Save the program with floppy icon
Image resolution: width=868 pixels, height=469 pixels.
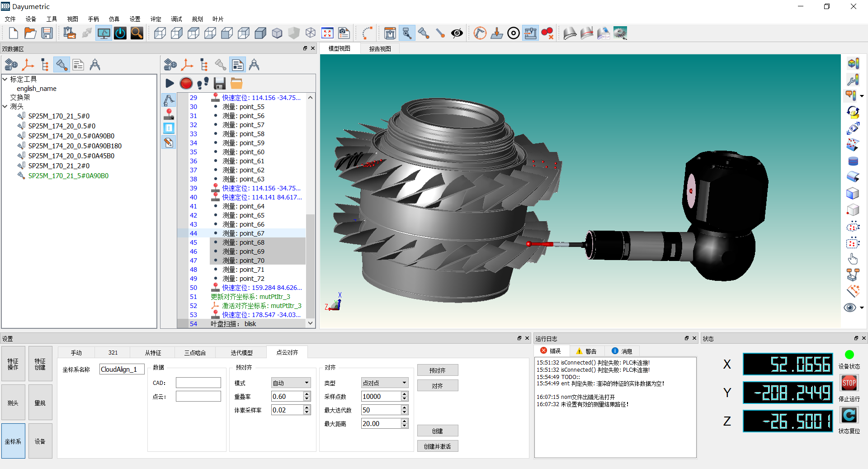pos(220,83)
